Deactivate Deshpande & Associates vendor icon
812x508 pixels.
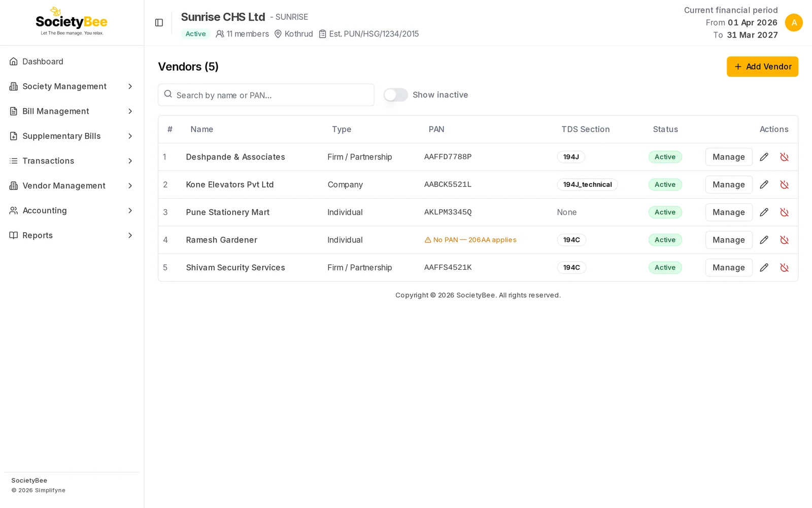[784, 157]
